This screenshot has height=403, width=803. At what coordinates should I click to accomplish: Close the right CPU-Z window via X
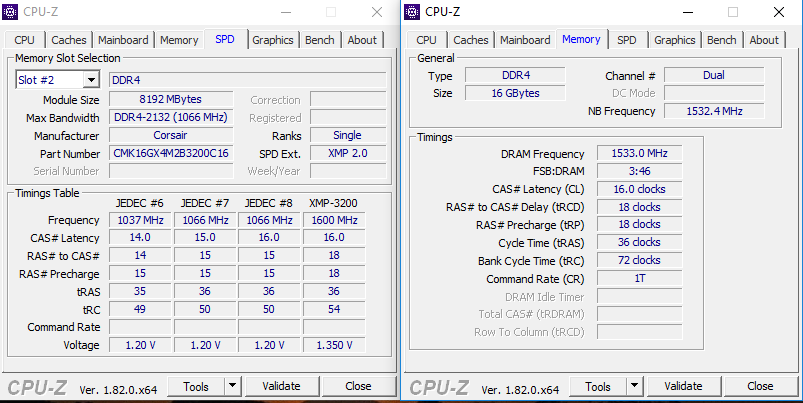coord(779,12)
